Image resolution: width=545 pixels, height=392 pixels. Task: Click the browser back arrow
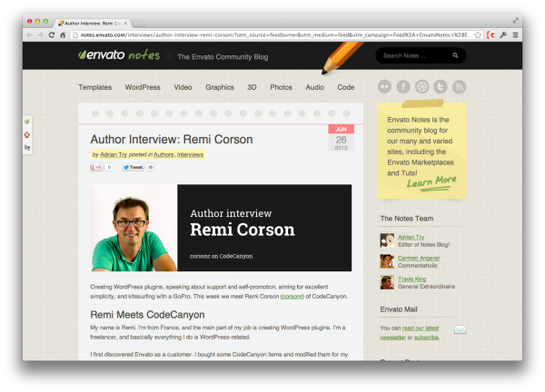coord(30,35)
